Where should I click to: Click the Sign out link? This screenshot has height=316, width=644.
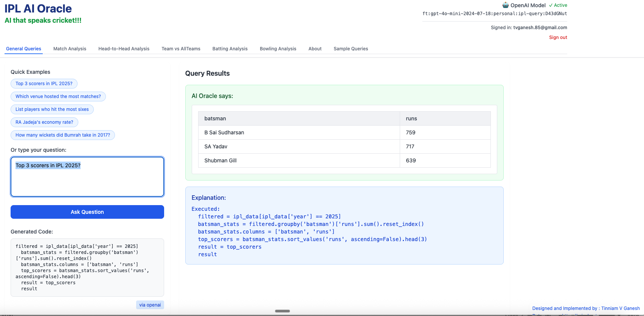[558, 37]
